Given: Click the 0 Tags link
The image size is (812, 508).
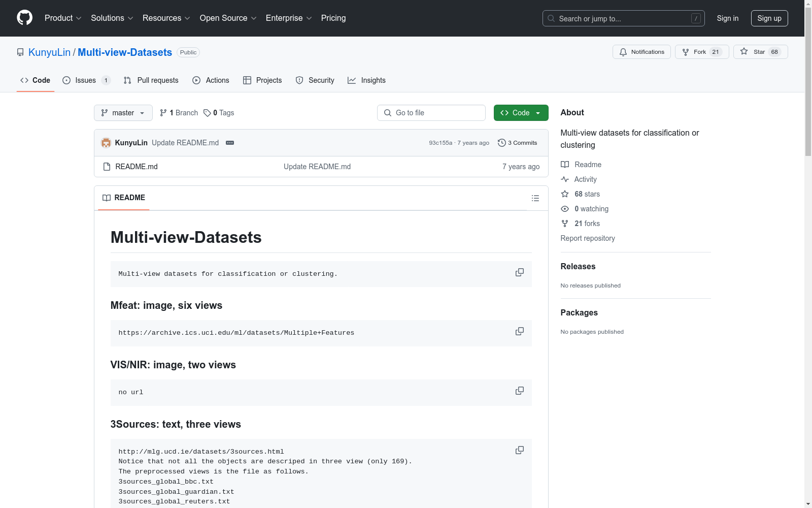Looking at the screenshot, I should [x=219, y=113].
